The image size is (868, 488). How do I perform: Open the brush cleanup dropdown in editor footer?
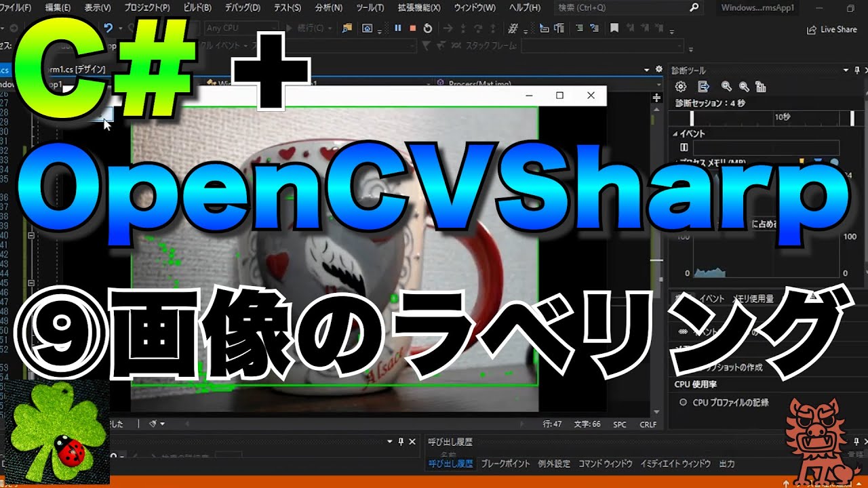[x=157, y=424]
